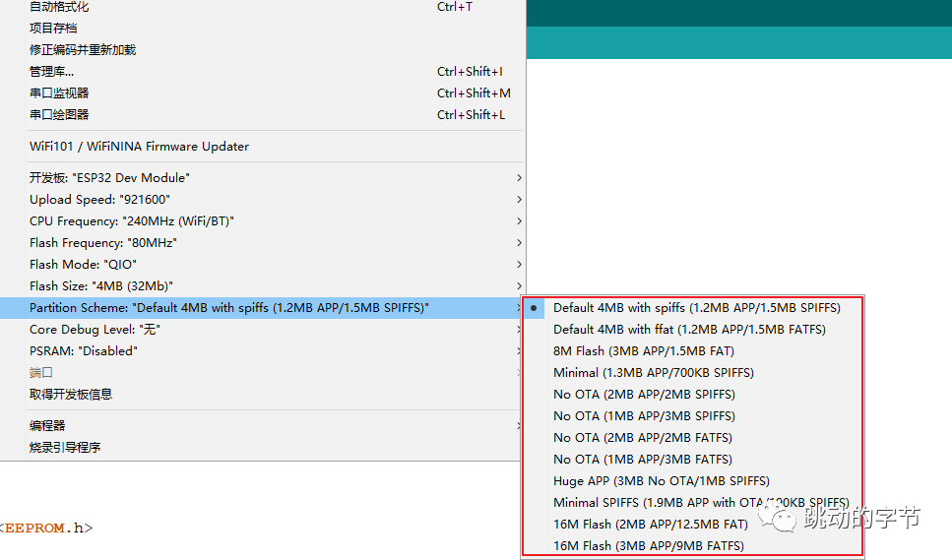Open 管理库... library manager
Screen dimensions: 952x560
point(262,72)
